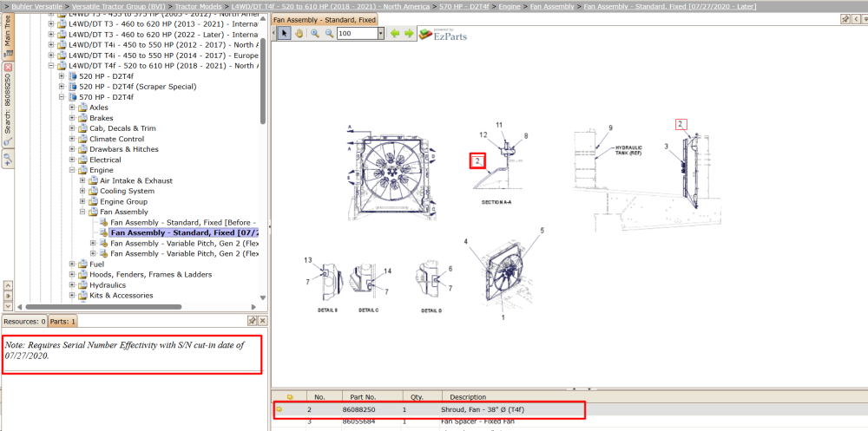Activate the hand pan tool

click(299, 33)
